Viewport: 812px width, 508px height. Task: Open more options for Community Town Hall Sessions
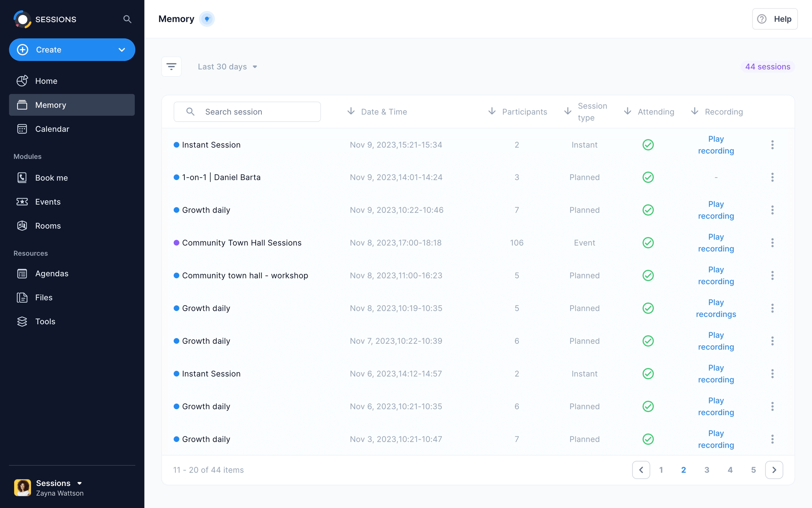pyautogui.click(x=772, y=243)
